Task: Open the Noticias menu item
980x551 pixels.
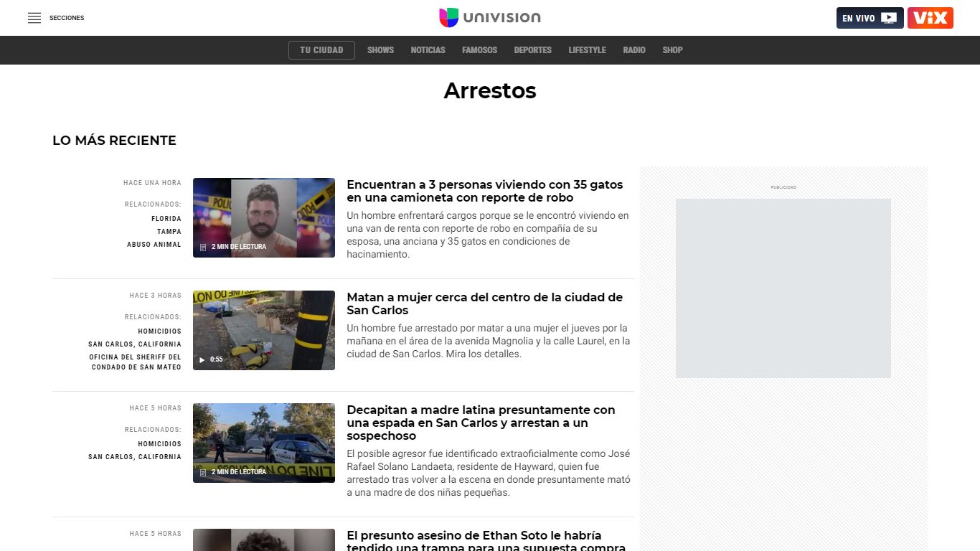Action: 428,50
